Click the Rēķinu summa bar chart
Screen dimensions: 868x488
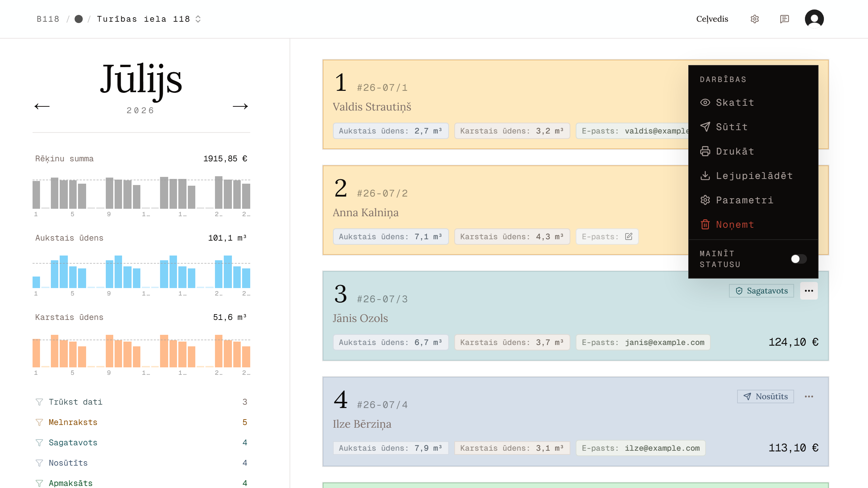coord(141,192)
